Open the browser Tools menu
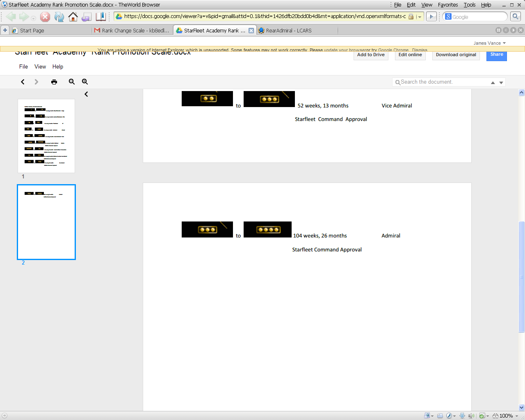Viewport: 525px width, 420px height. point(470,5)
